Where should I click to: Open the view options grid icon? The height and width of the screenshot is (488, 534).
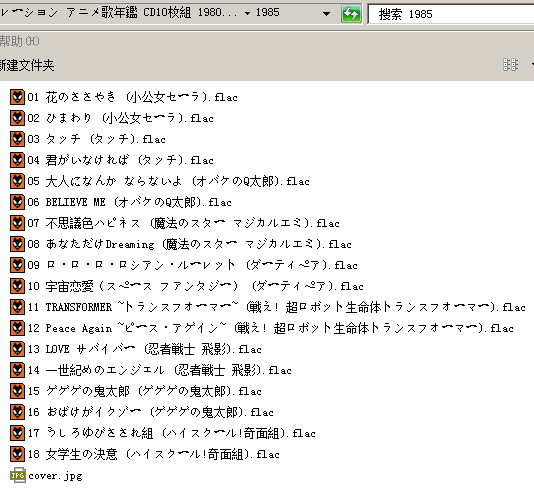(x=510, y=64)
